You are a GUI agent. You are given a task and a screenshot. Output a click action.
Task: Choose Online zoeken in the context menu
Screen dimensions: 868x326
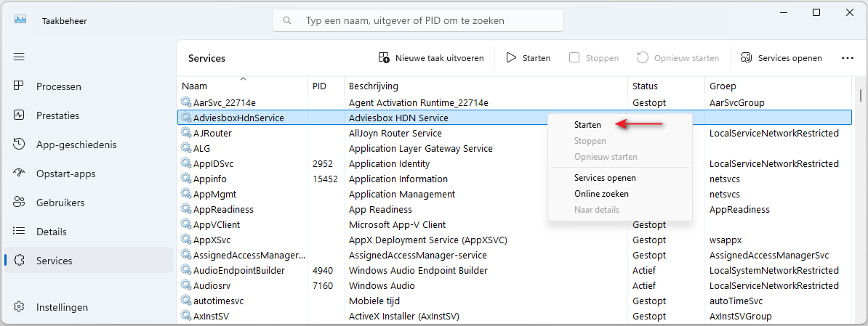(601, 194)
